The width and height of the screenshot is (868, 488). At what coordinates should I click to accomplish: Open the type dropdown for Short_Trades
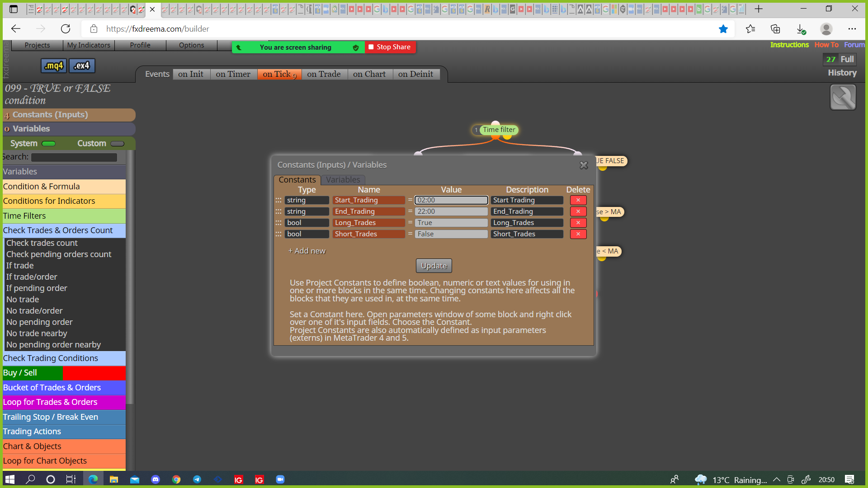point(307,234)
